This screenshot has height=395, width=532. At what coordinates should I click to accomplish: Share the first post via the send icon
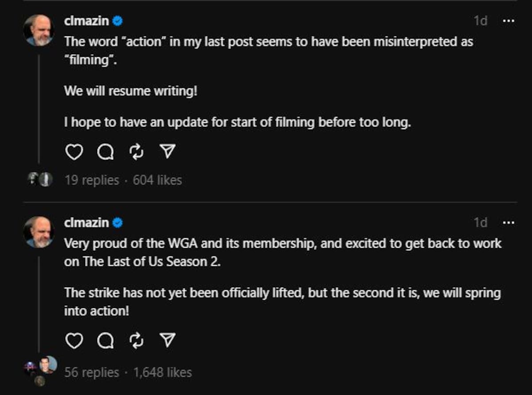pos(167,152)
